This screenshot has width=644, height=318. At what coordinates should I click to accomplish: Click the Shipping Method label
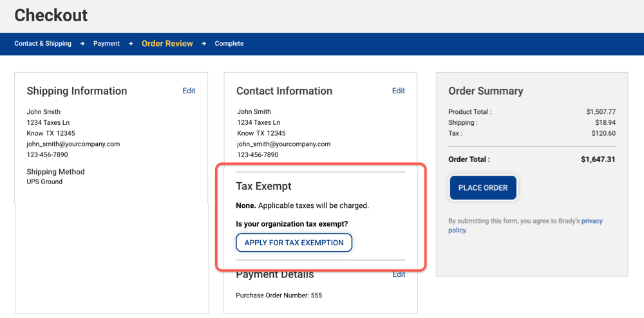pos(55,171)
